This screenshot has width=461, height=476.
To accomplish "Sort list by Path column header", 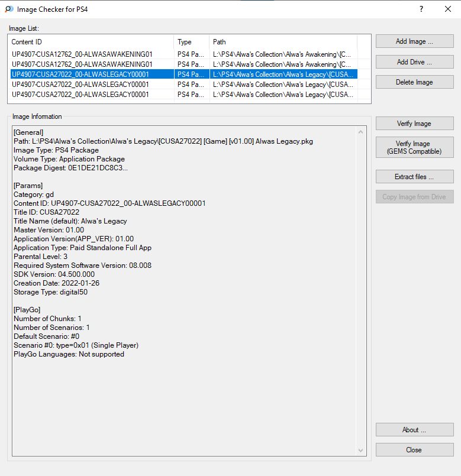I will pos(283,42).
